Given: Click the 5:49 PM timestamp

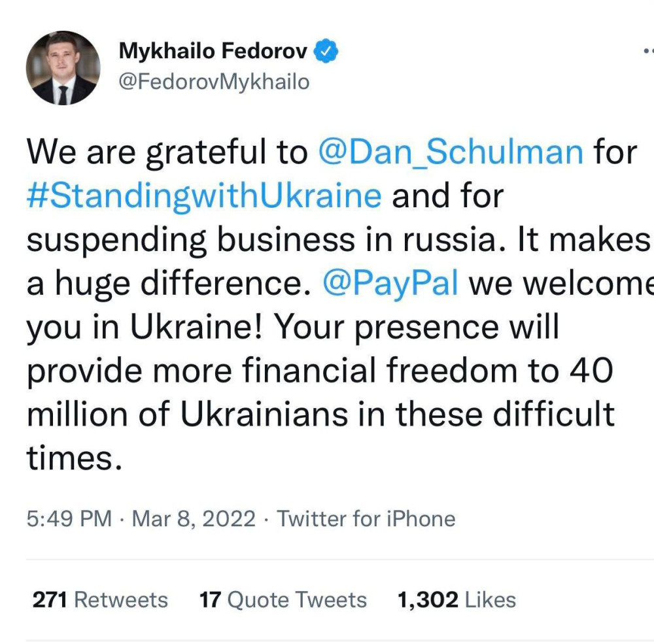Looking at the screenshot, I should (x=69, y=519).
